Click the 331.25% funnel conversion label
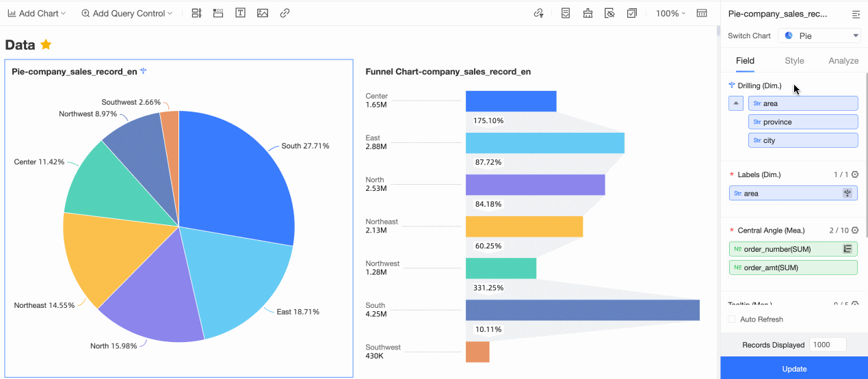 pyautogui.click(x=489, y=288)
